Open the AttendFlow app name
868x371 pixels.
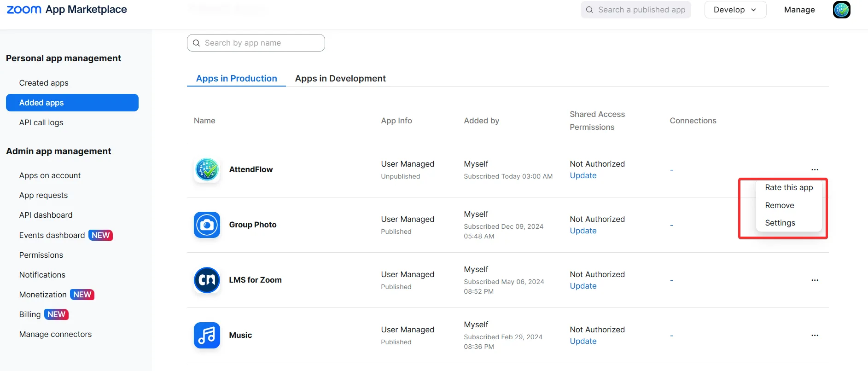pyautogui.click(x=251, y=169)
